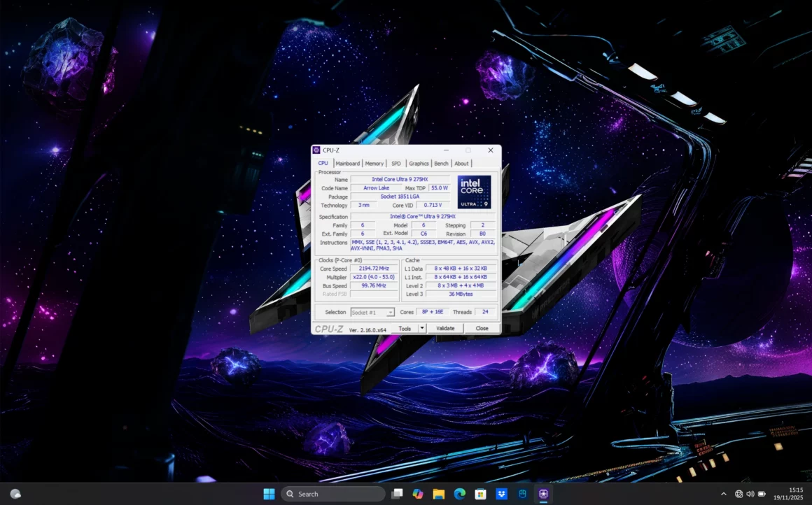Click the Validate button
This screenshot has width=812, height=505.
[446, 327]
